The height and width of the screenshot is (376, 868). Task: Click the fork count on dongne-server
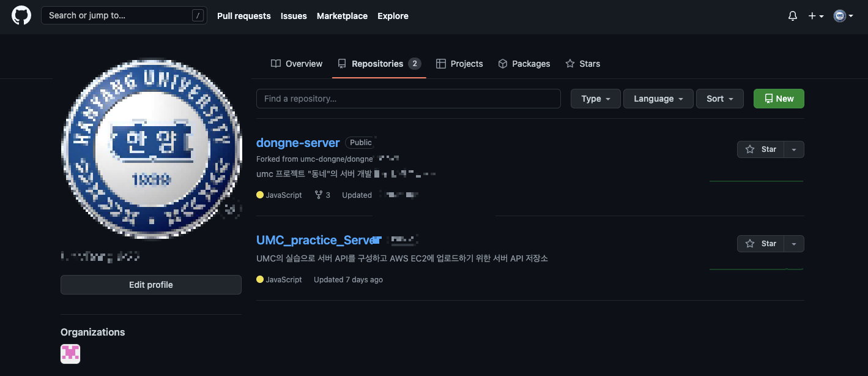pos(322,195)
